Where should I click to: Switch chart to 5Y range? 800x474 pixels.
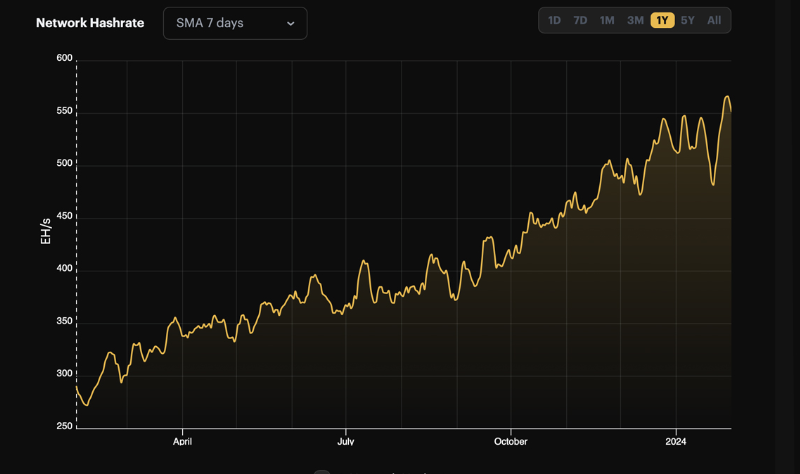pos(688,20)
